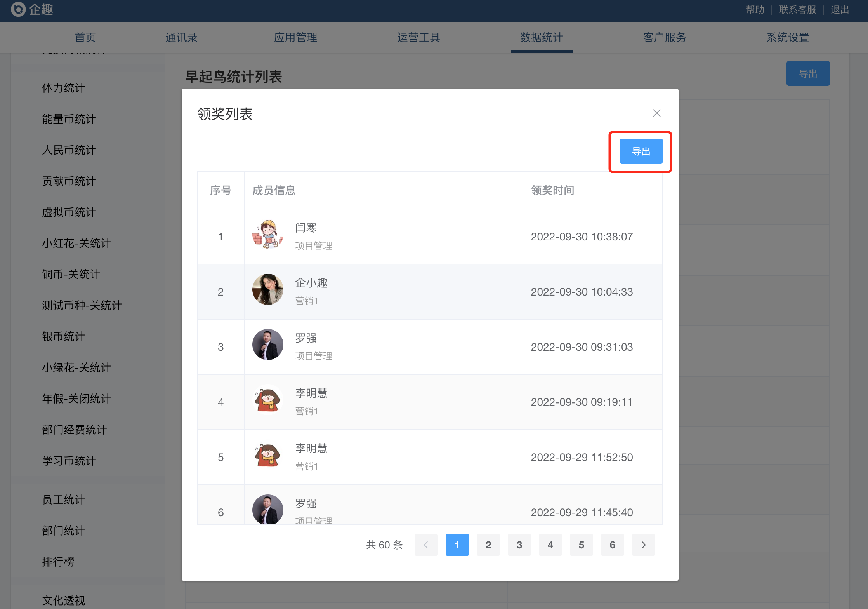Screen dimensions: 868x609
Task: Select 虚拟币统计 in the sidebar
Action: tap(69, 212)
